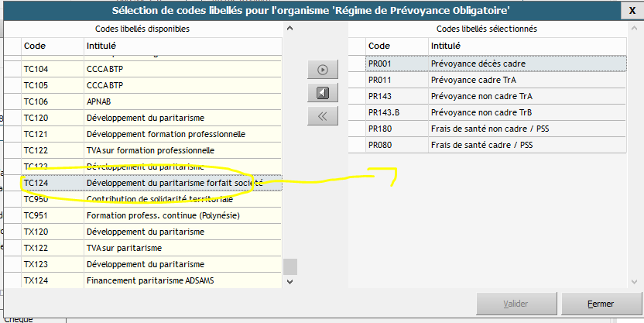This screenshot has width=644, height=323.
Task: Select the TC106 APNAB row
Action: click(152, 101)
